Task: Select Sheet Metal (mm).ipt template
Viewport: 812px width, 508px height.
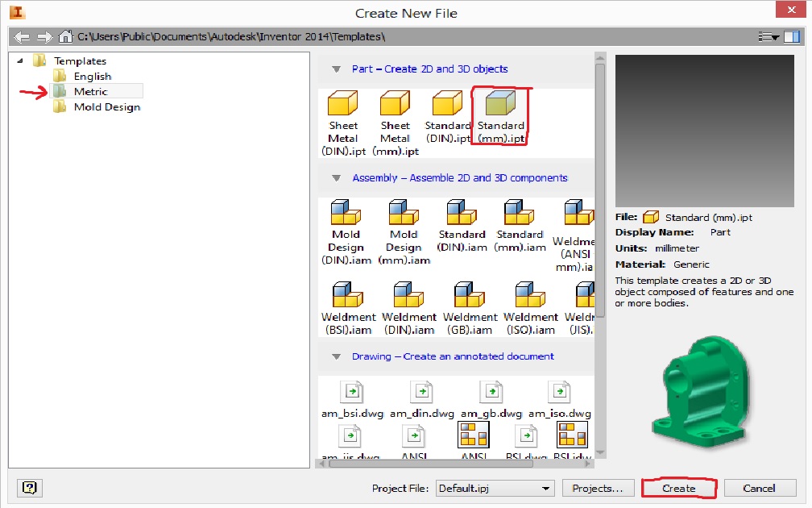Action: 395,123
